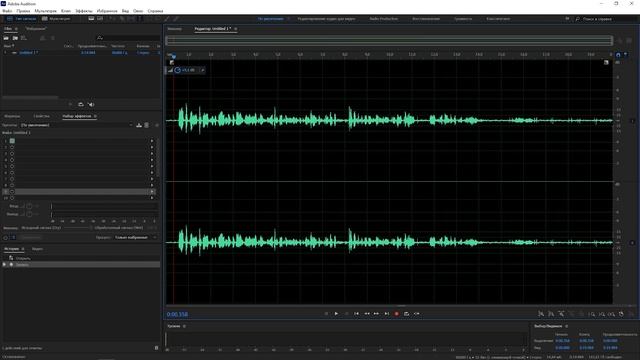Open the File menu
The image size is (640, 360).
[7, 11]
